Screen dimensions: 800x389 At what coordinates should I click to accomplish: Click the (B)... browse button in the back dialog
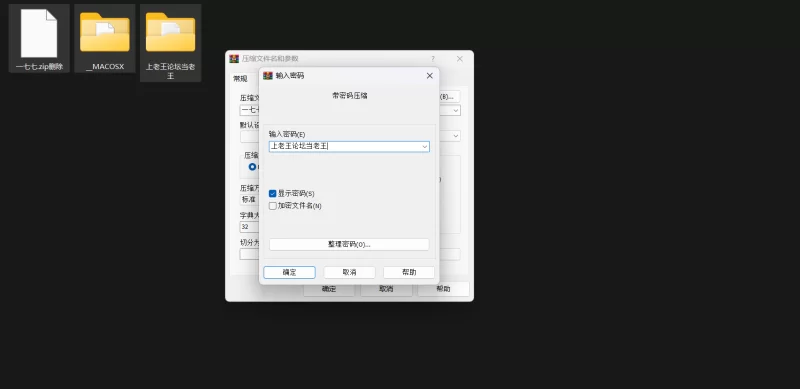point(449,96)
